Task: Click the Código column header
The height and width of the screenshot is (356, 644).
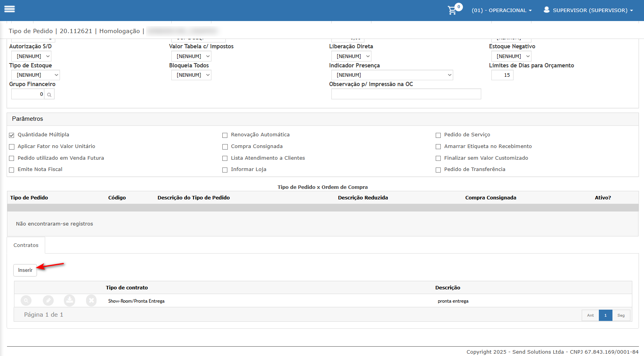Action: [x=117, y=198]
